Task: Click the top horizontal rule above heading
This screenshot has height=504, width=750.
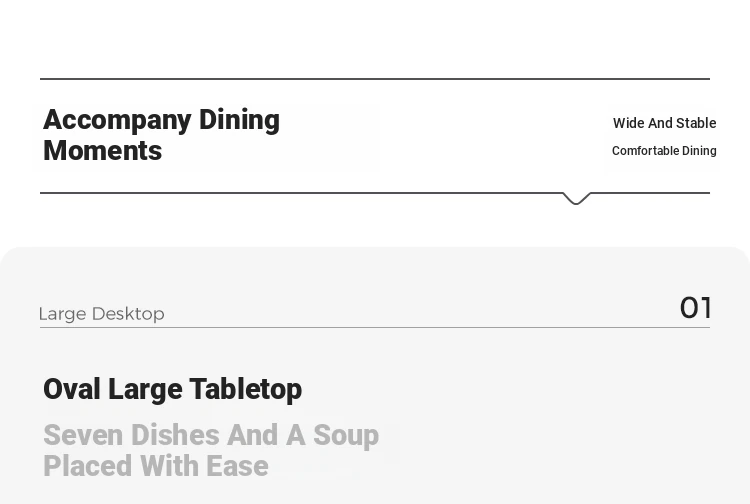Action: tap(375, 79)
